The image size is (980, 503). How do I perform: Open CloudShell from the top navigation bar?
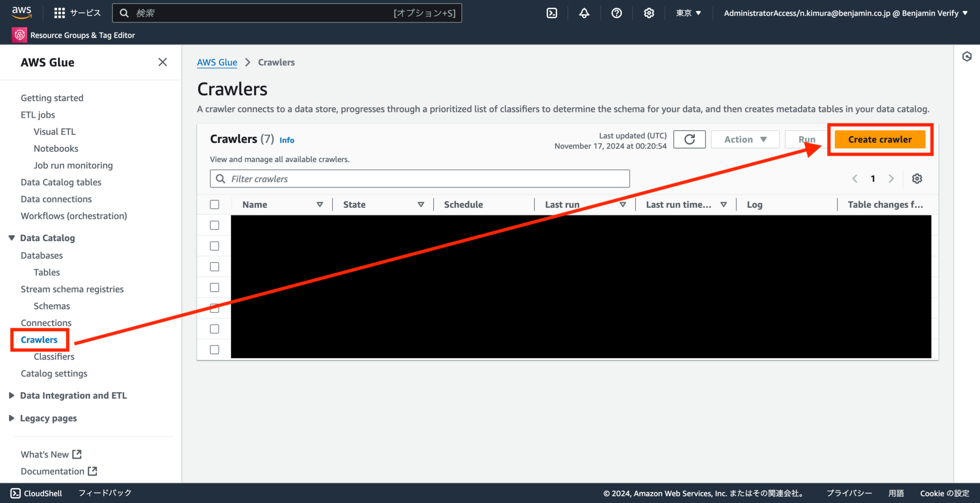551,13
